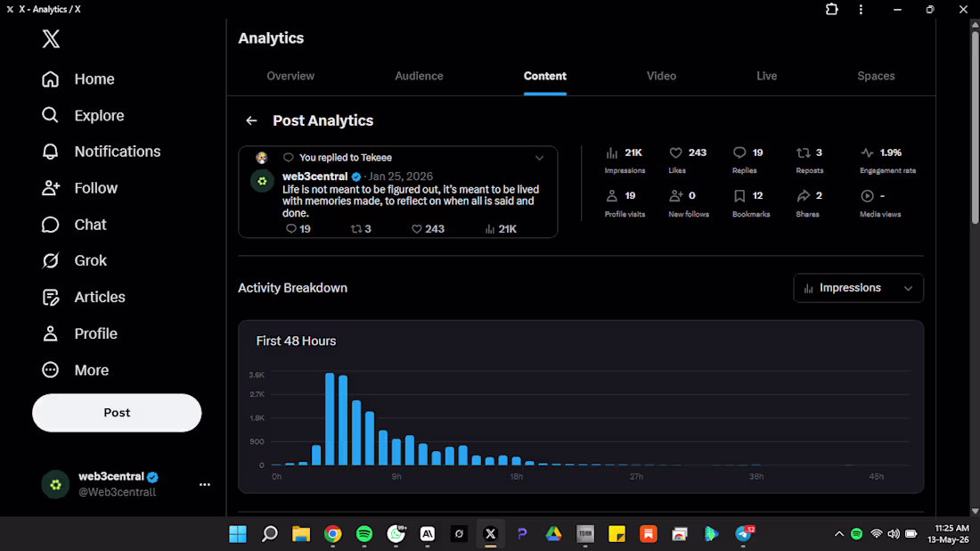Viewport: 980px width, 551px height.
Task: Click the Shares stat icon
Action: click(803, 196)
